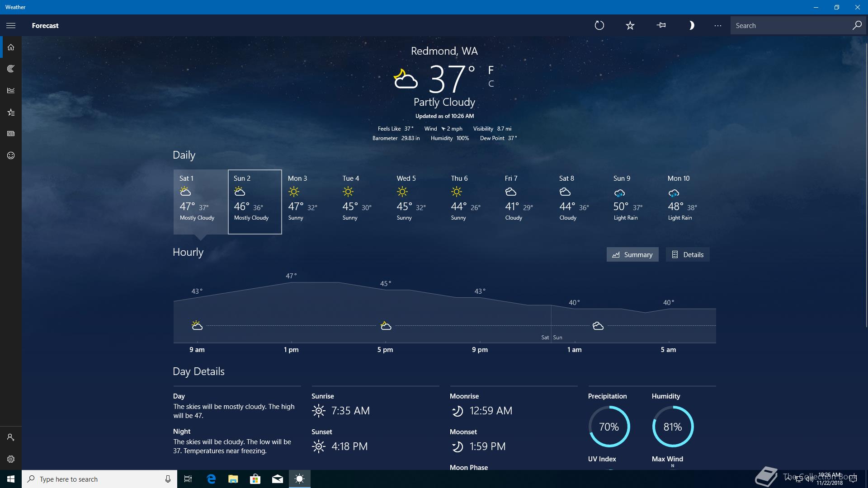Launch Microsoft Edge from taskbar
This screenshot has width=868, height=488.
pyautogui.click(x=211, y=479)
